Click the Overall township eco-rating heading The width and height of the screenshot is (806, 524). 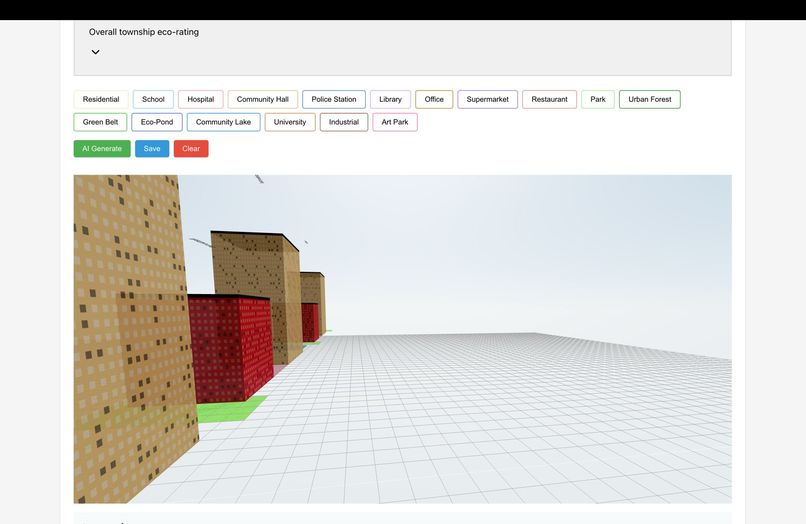point(144,32)
